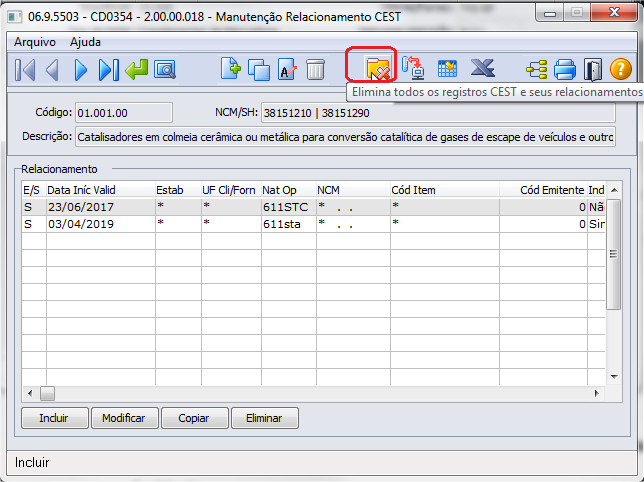Close the Manutenção Relacionamento CEST window

pos(614,13)
